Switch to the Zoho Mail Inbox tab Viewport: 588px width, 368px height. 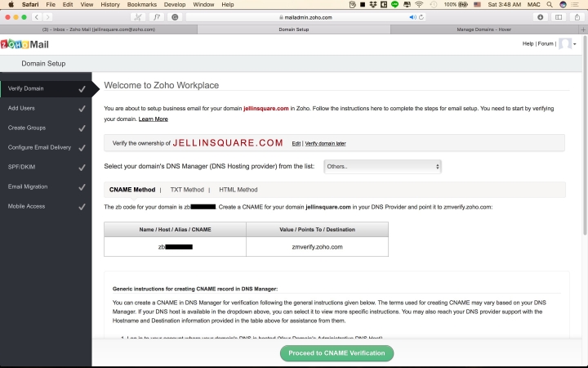click(x=99, y=29)
